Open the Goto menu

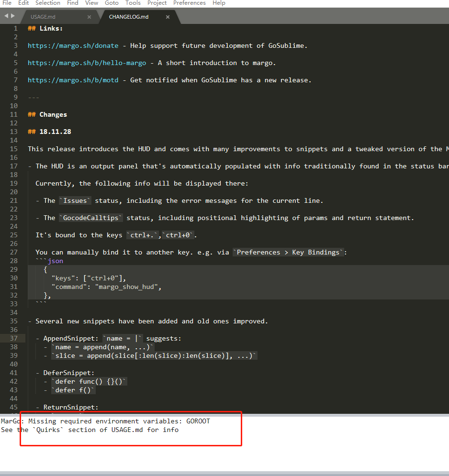click(112, 3)
